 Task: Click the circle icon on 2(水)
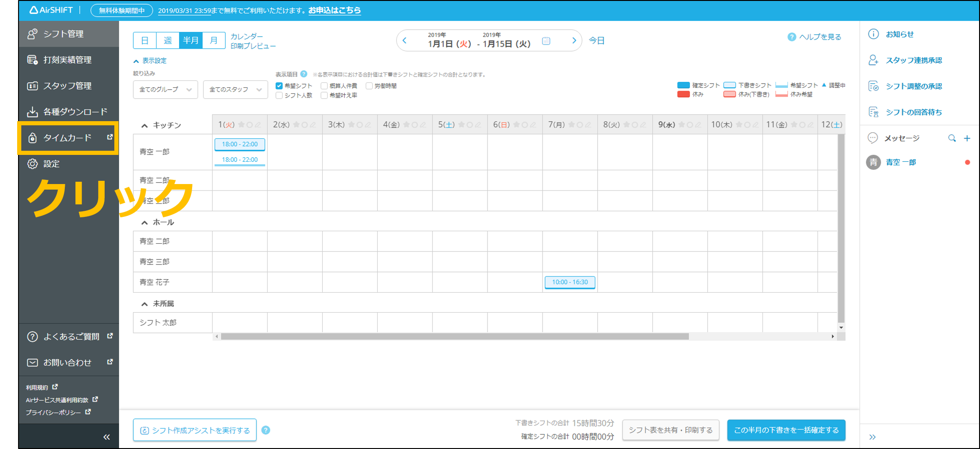tap(305, 125)
